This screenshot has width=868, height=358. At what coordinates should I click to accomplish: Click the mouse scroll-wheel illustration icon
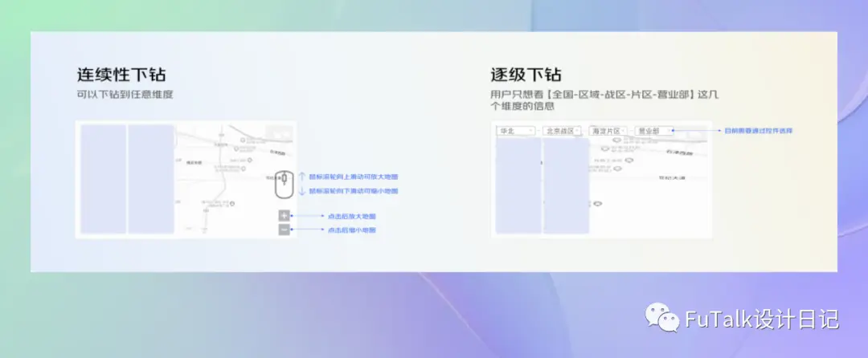284,184
